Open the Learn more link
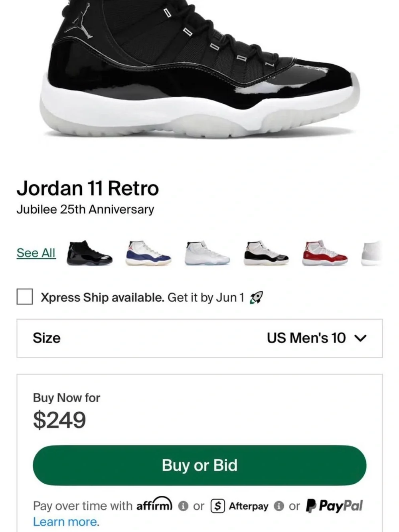Viewport: 399px width, 532px height. (x=66, y=522)
